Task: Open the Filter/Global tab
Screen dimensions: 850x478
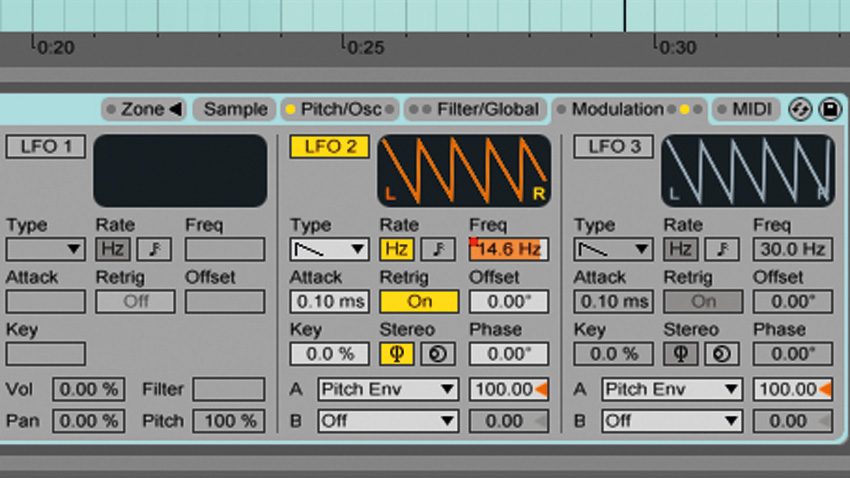Action: [x=475, y=109]
